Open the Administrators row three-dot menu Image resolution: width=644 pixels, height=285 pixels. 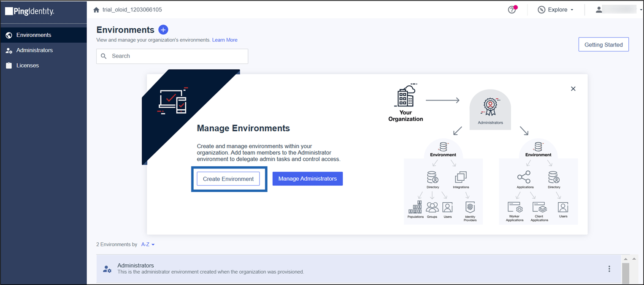(x=609, y=269)
